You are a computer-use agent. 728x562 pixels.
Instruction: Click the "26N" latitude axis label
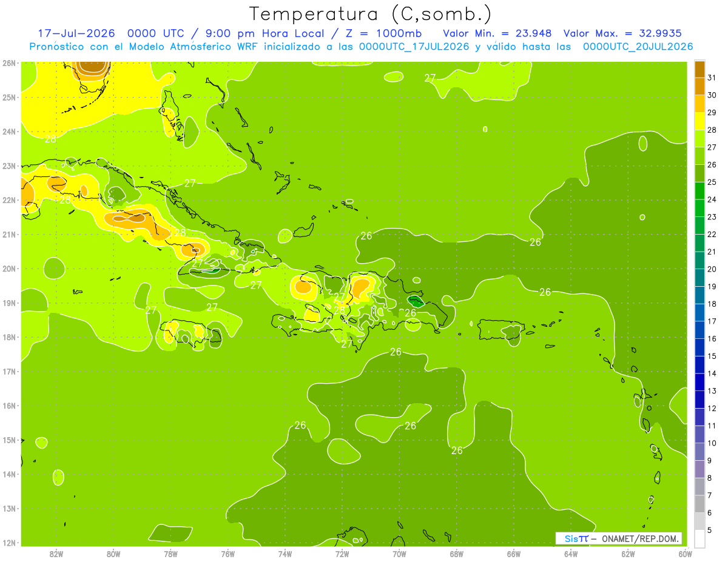(x=9, y=63)
